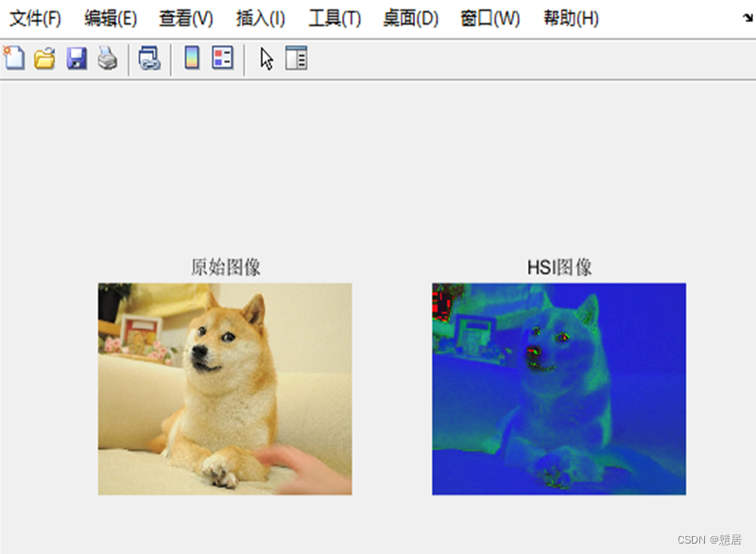Click the Print Figure icon
The width and height of the screenshot is (756, 554).
click(x=108, y=59)
